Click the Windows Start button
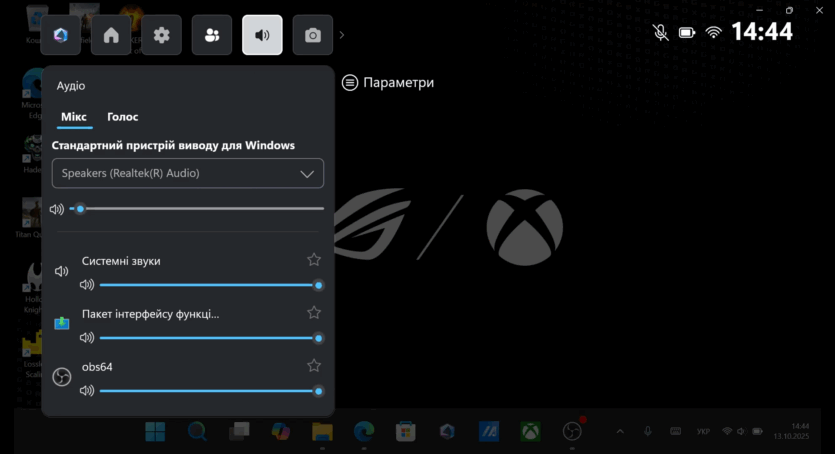835x454 pixels. [156, 431]
